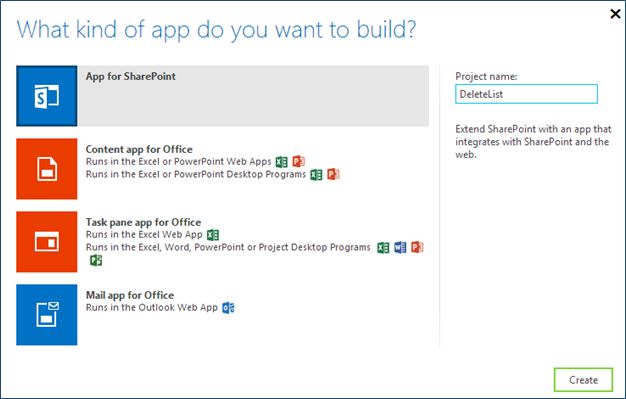
Task: Click 'Runs in the Outlook Web App' text
Action: (x=152, y=308)
